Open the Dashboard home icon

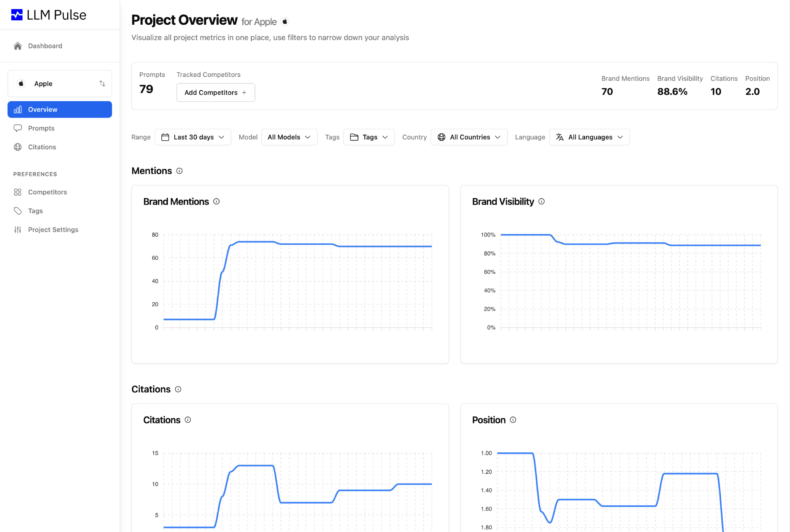click(x=17, y=46)
